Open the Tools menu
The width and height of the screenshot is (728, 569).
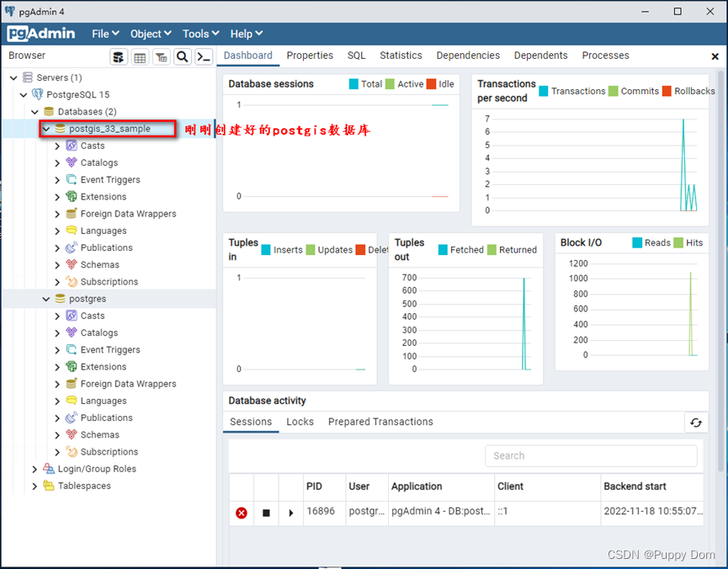(200, 34)
